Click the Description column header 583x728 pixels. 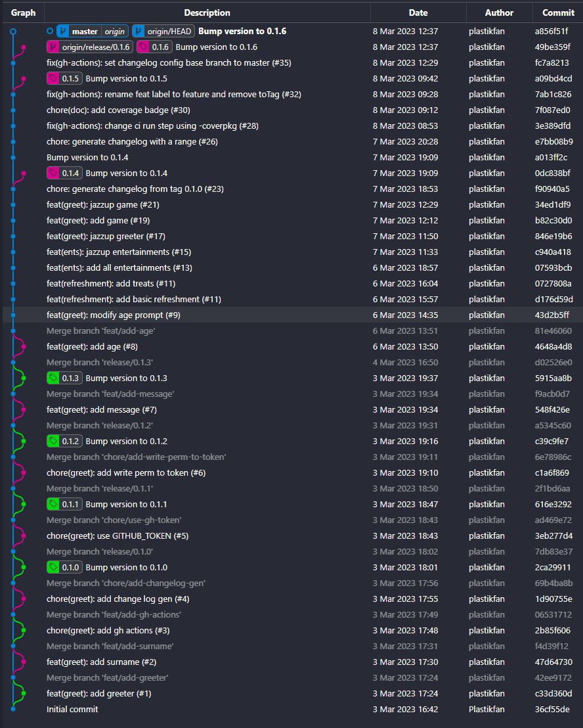pos(207,12)
